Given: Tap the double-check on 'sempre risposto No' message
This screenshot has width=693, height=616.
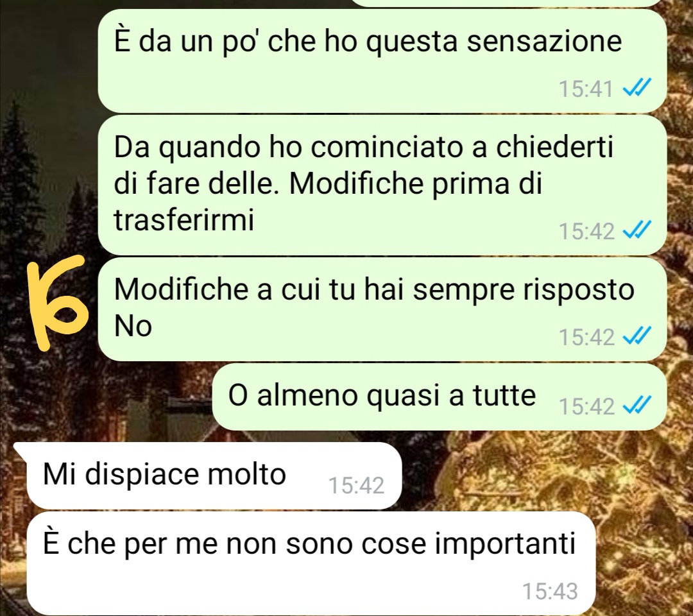Looking at the screenshot, I should pyautogui.click(x=637, y=336).
